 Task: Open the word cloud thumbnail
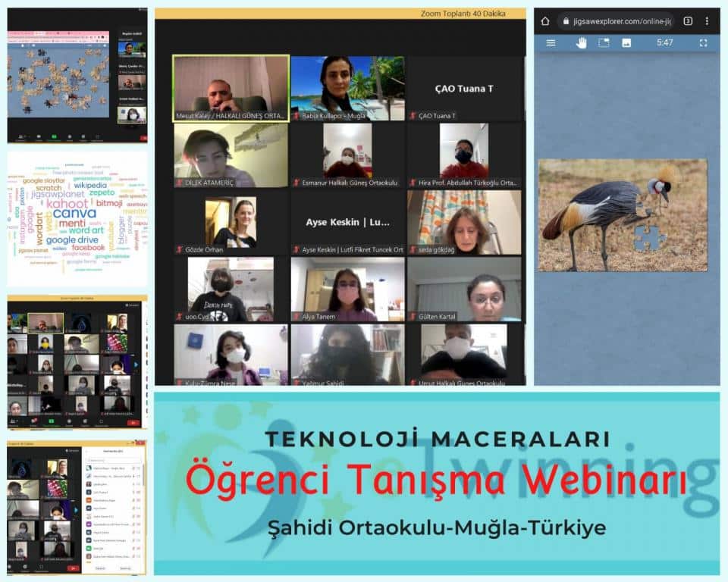[x=77, y=218]
